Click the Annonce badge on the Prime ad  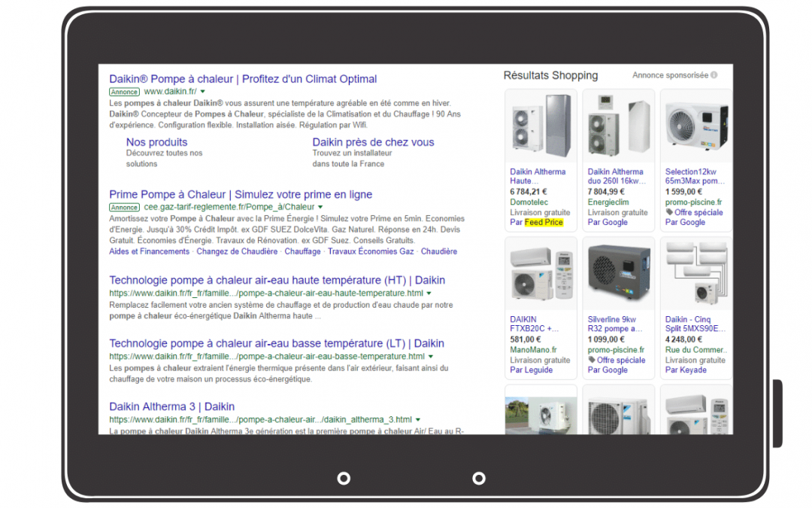tap(124, 208)
